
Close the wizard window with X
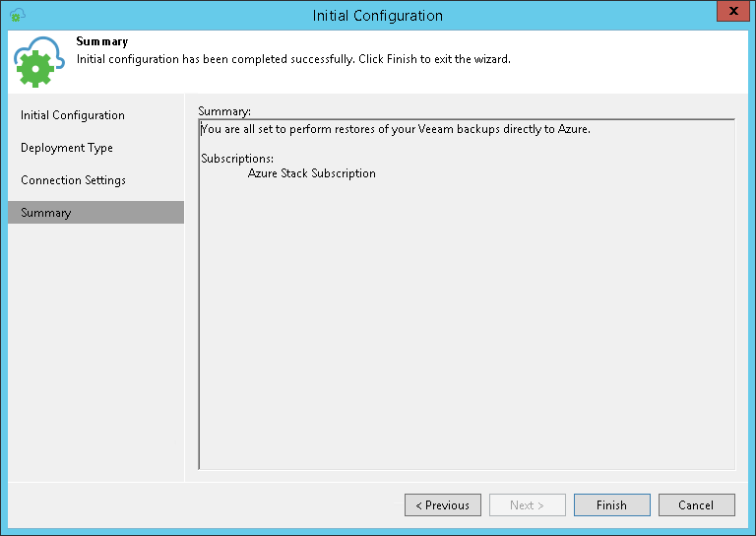733,11
